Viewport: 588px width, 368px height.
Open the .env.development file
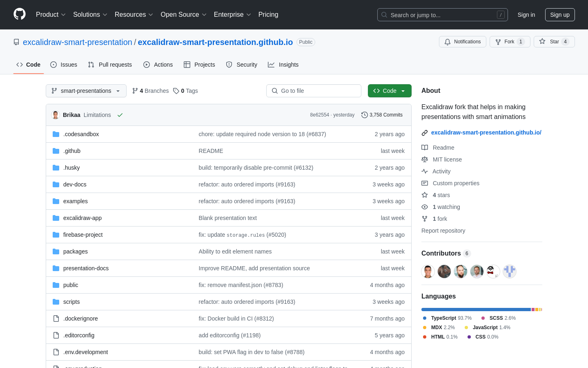pos(85,352)
